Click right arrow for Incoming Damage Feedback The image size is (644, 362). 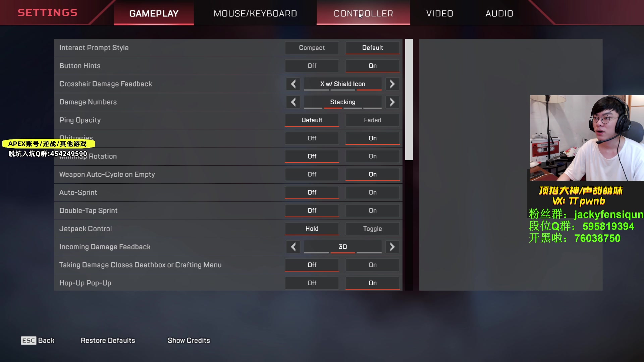[392, 247]
